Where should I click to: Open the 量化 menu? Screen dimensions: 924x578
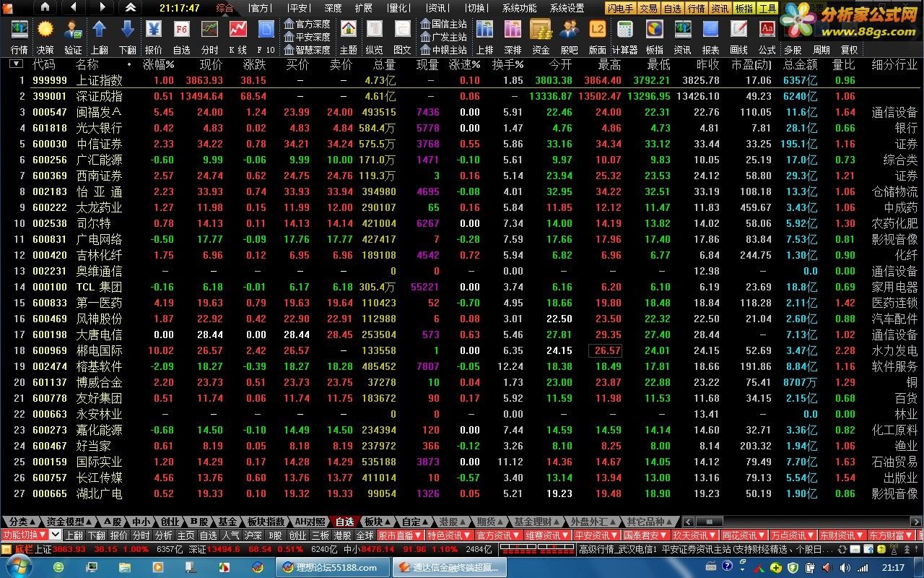398,8
